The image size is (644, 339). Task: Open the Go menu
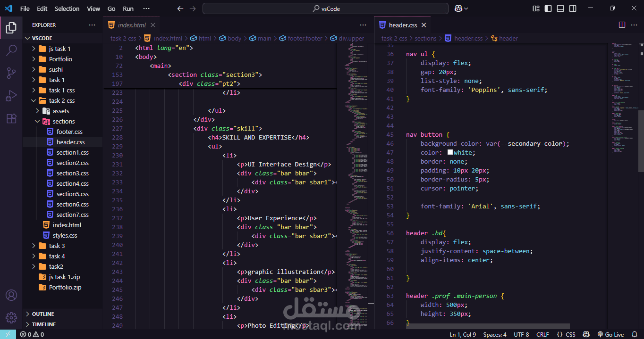point(111,8)
